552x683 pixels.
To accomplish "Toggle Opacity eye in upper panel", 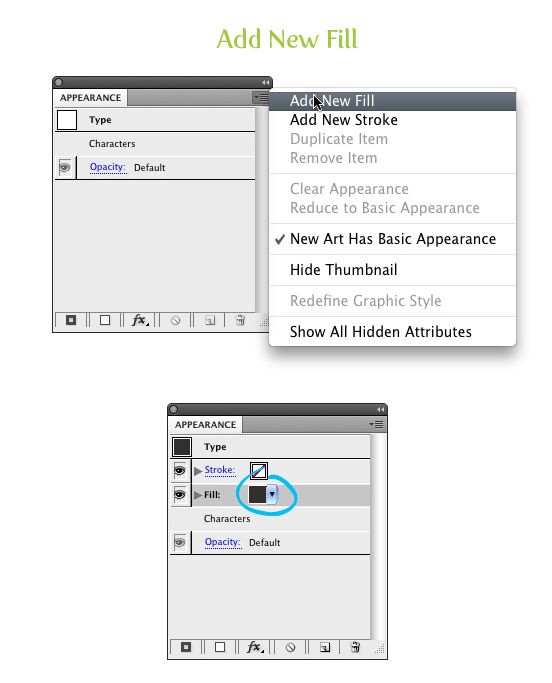I will coord(65,167).
